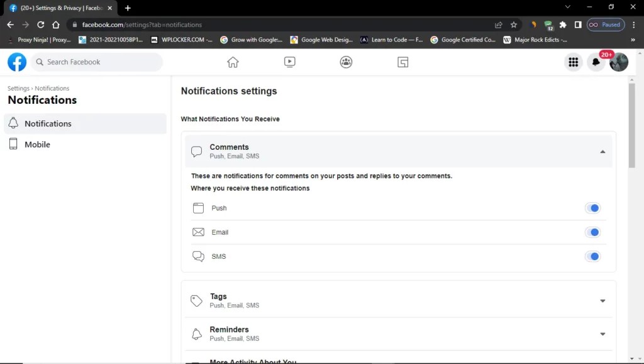Collapse the Comments section
The height and width of the screenshot is (364, 644).
[602, 151]
